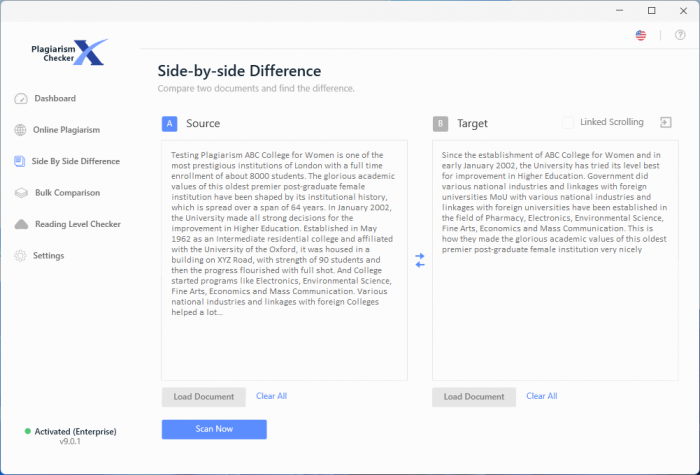This screenshot has height=475, width=700.
Task: Click the swap source and target arrows
Action: tap(420, 260)
